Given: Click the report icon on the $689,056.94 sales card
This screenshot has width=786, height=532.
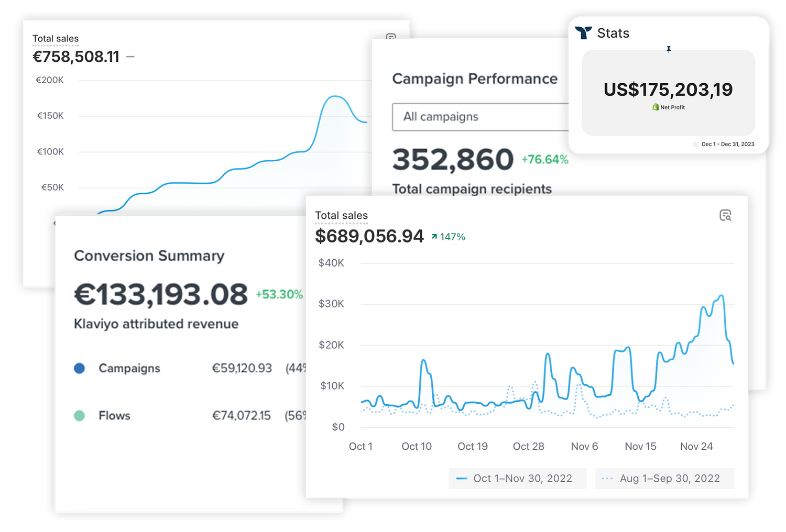Looking at the screenshot, I should 725,215.
